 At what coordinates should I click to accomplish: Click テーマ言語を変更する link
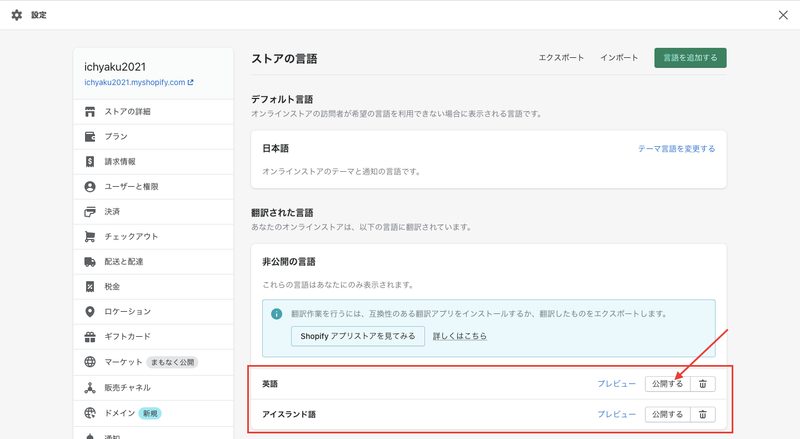pos(677,149)
